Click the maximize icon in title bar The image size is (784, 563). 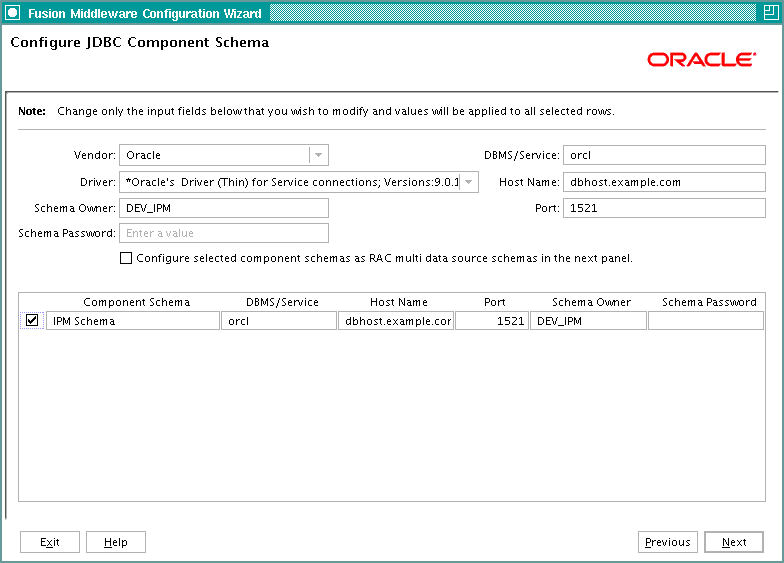(x=770, y=12)
